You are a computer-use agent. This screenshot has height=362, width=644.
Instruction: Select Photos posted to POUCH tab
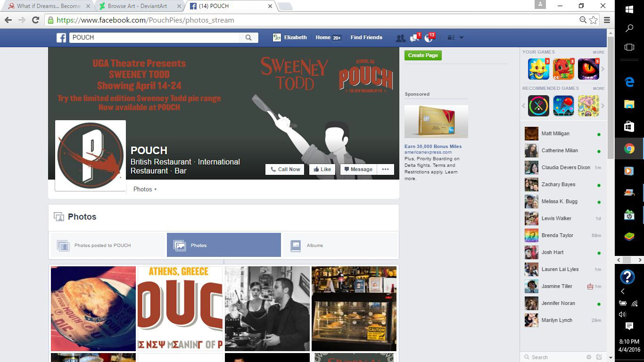108,245
